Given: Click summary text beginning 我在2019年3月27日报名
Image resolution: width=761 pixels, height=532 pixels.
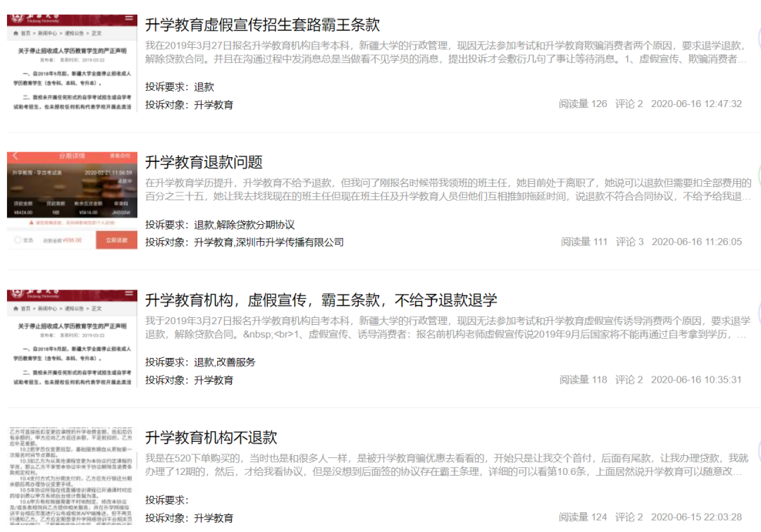Looking at the screenshot, I should pos(445,52).
